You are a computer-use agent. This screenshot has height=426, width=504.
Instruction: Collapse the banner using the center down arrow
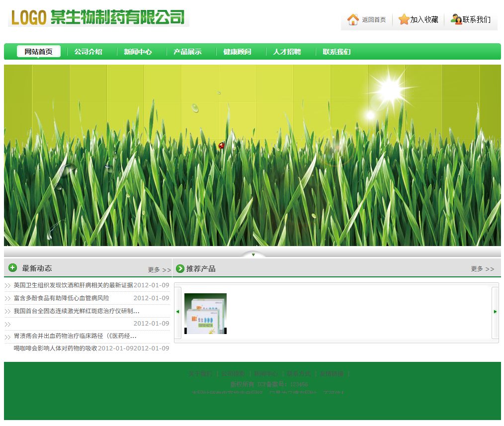coord(253,255)
